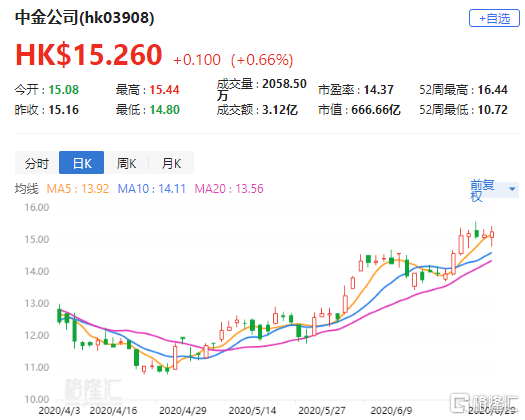Click the first green candlestick at 2020/4/3
This screenshot has height=420, width=525.
[59, 315]
